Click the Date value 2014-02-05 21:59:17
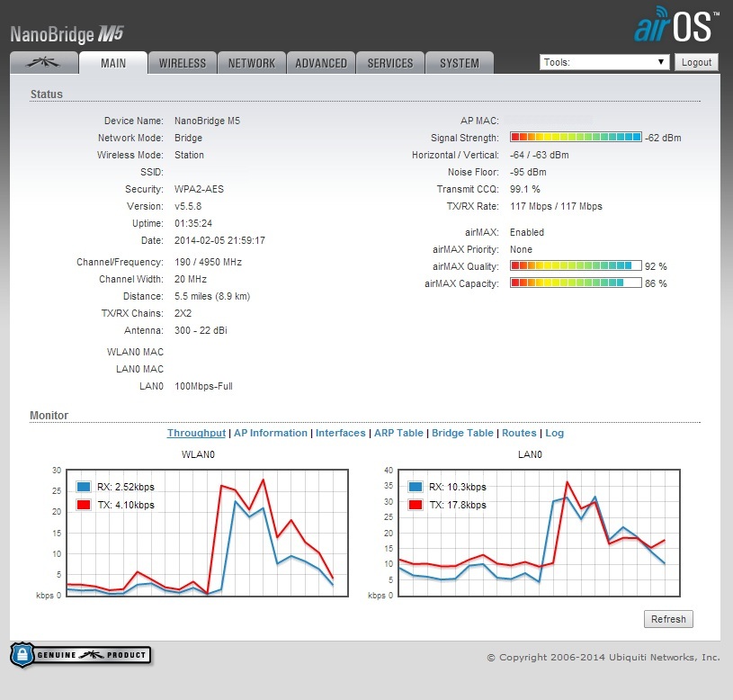Image resolution: width=733 pixels, height=700 pixels. click(219, 240)
